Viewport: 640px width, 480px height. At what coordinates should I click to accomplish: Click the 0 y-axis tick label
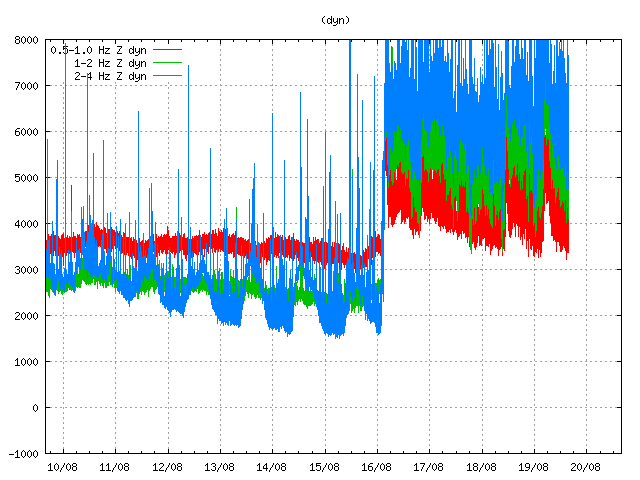36,408
